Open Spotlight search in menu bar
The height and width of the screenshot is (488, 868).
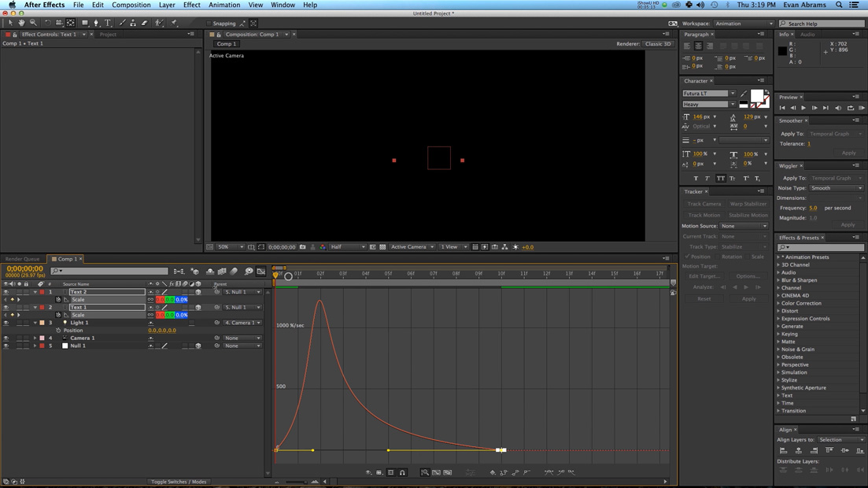tap(839, 5)
